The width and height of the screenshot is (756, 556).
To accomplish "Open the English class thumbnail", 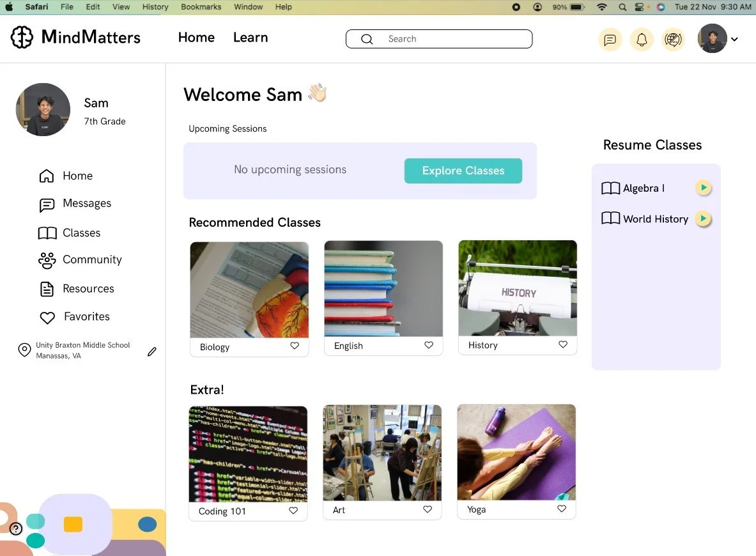I will tap(383, 288).
